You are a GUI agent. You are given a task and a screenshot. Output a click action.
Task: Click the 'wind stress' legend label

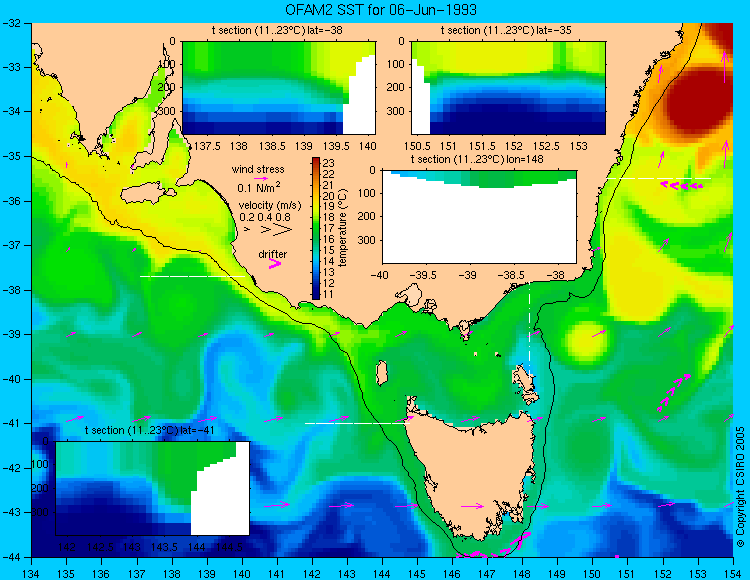[258, 169]
